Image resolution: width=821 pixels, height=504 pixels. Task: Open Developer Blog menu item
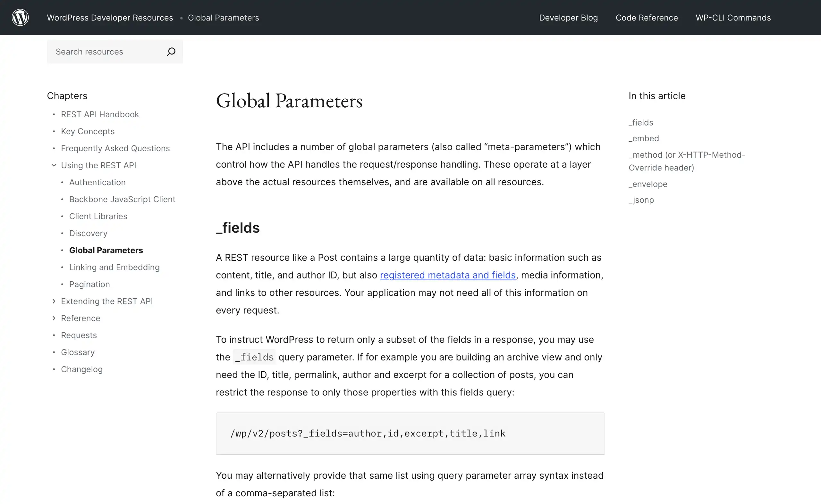point(569,18)
